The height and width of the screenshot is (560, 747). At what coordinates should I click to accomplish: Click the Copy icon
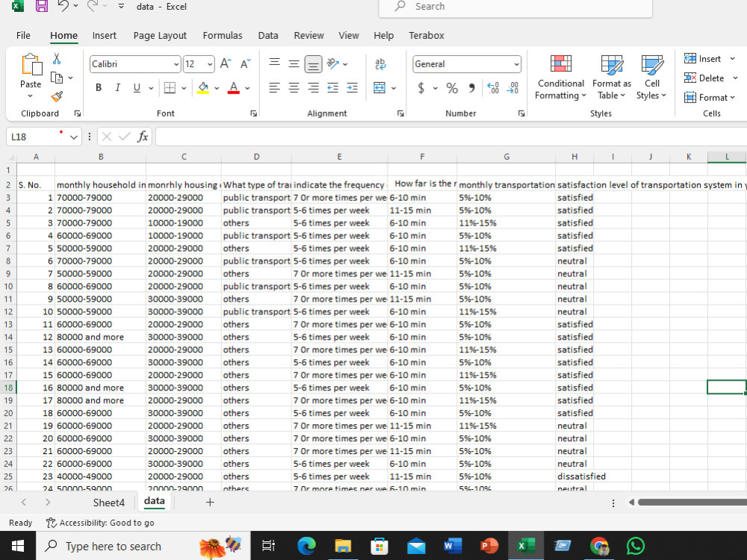click(x=57, y=78)
